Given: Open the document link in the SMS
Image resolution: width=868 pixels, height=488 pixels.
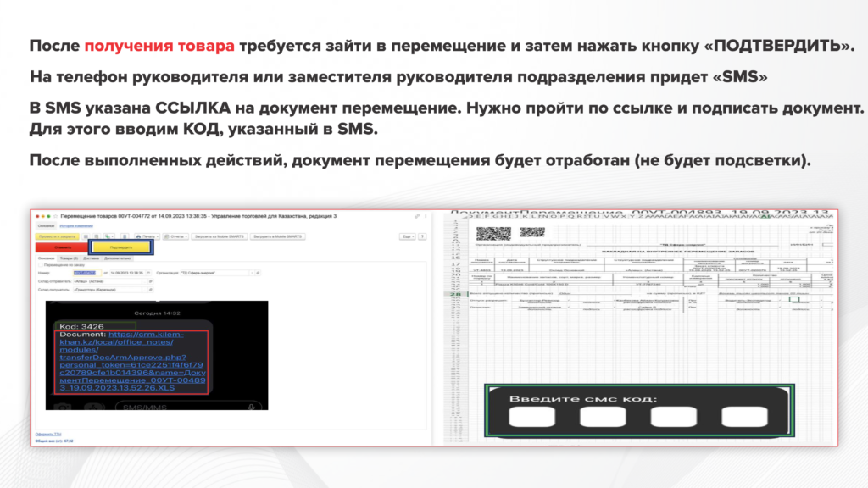Looking at the screenshot, I should 133,361.
